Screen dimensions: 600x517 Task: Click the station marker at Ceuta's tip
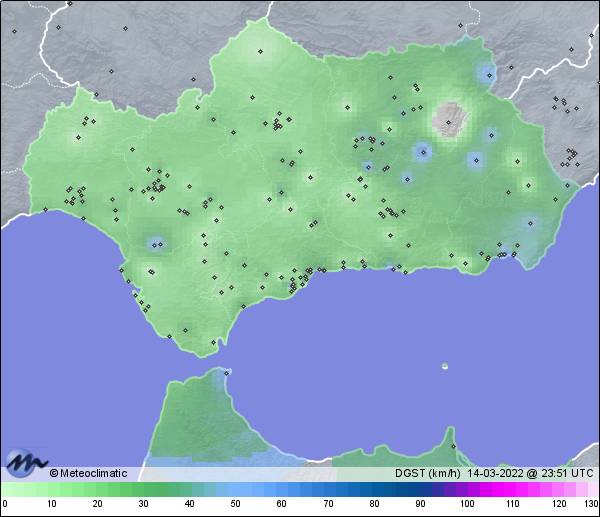click(x=227, y=373)
